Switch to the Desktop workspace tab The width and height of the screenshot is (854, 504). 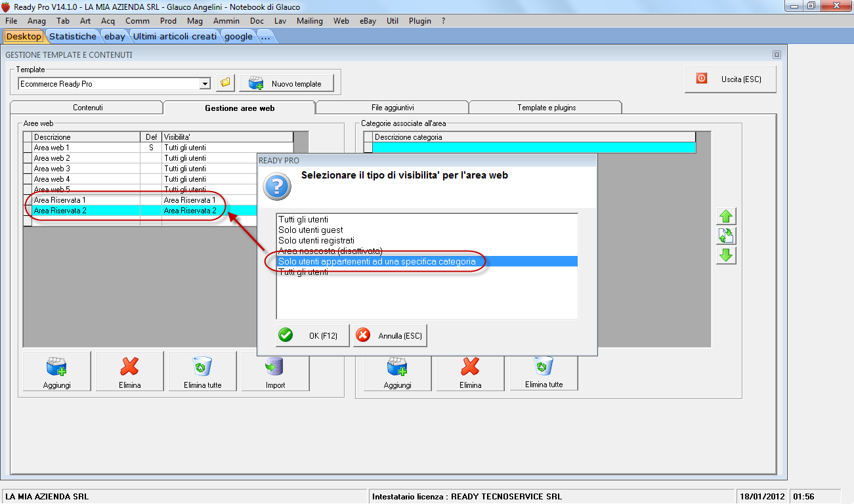tap(24, 36)
